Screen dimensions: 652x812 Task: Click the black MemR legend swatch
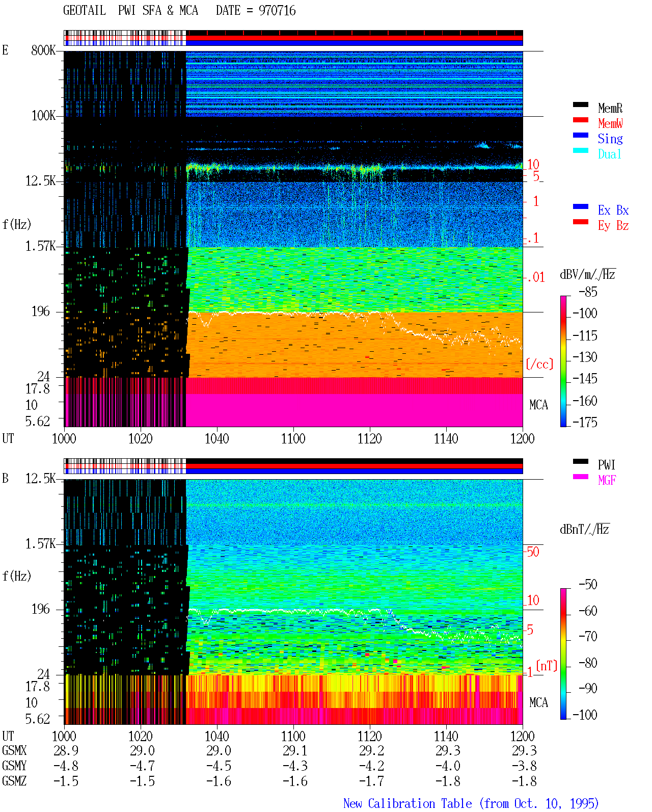point(581,105)
